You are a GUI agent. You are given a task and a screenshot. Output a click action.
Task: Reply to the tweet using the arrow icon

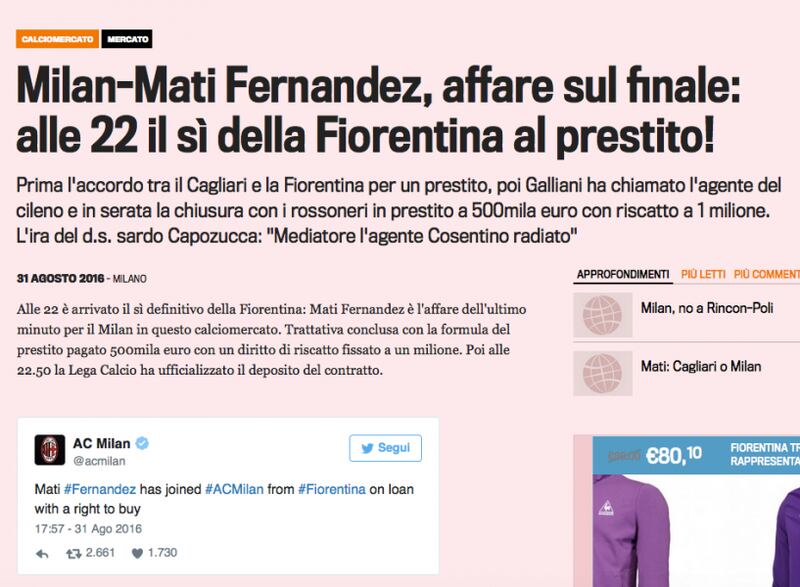click(x=42, y=553)
